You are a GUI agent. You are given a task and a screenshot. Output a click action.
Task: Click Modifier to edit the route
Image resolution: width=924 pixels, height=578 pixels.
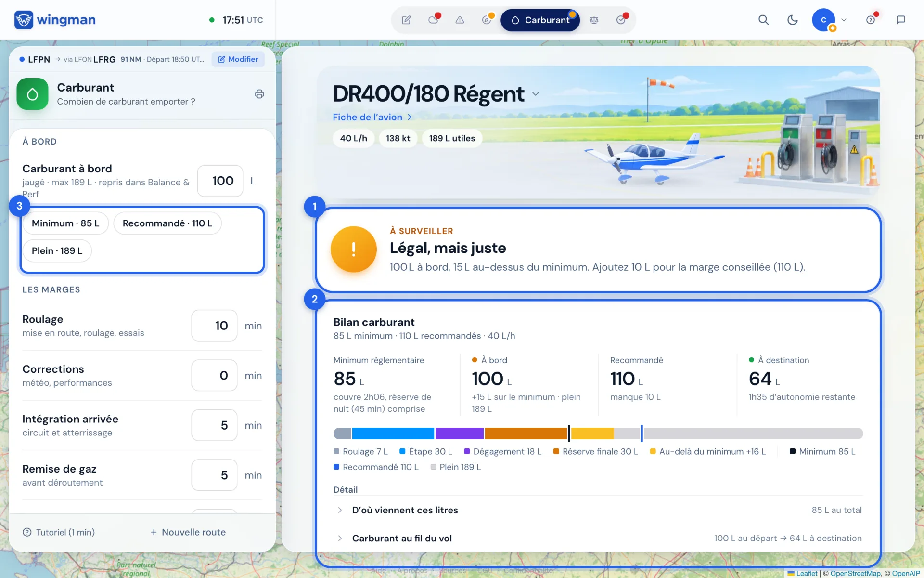coord(238,59)
